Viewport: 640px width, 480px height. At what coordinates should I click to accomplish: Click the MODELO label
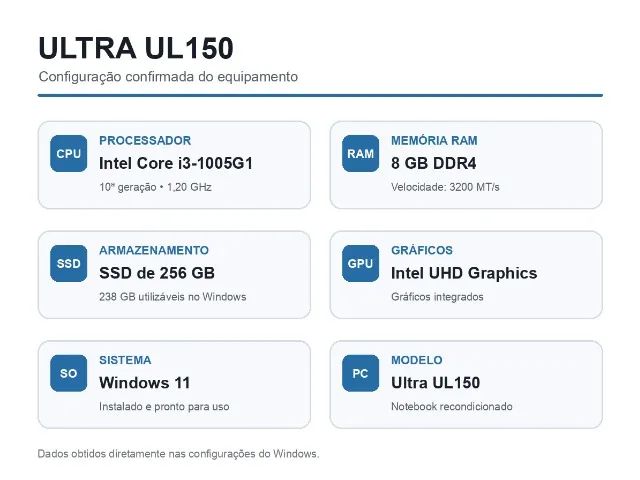pyautogui.click(x=417, y=360)
